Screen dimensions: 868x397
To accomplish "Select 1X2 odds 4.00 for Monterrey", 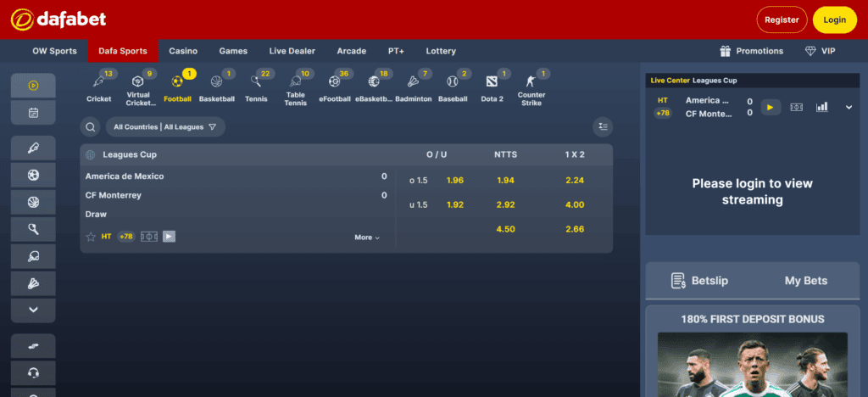I will pyautogui.click(x=576, y=205).
